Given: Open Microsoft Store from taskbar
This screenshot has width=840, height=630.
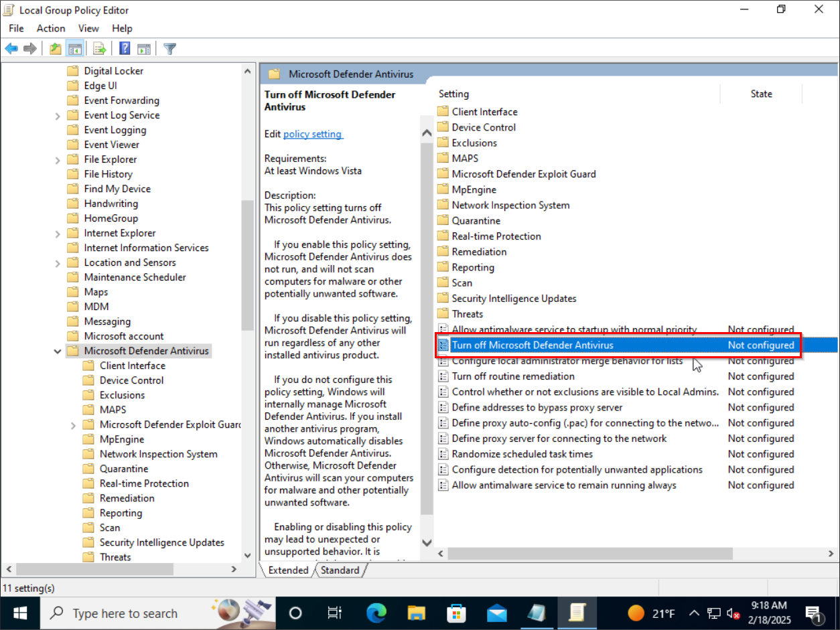Looking at the screenshot, I should (x=457, y=613).
